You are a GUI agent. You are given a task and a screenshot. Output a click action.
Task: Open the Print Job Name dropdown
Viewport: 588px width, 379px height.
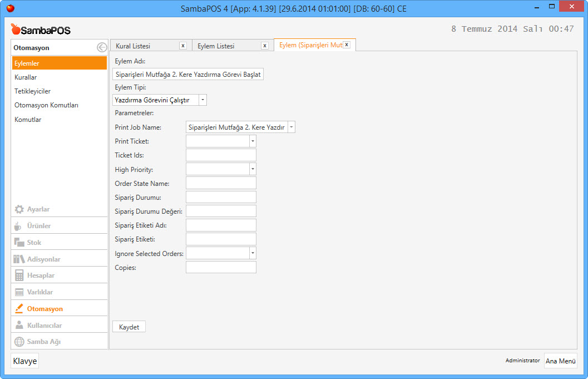pyautogui.click(x=291, y=127)
